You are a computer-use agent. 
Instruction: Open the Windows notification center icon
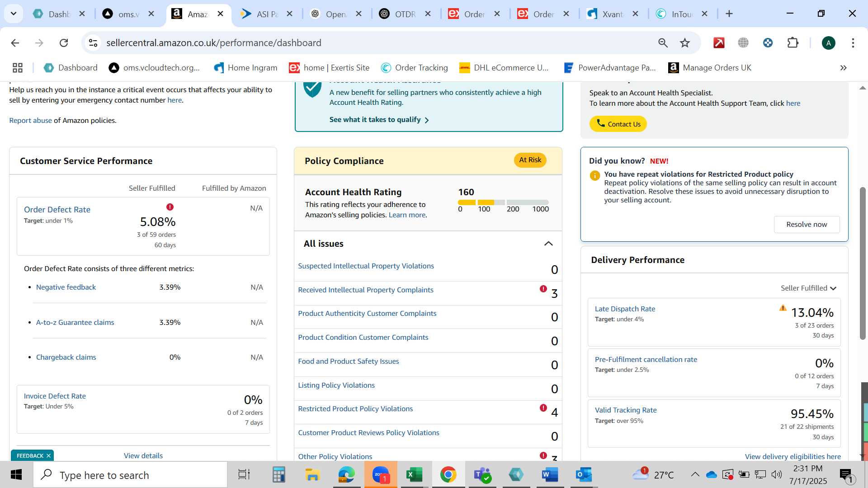[847, 475]
